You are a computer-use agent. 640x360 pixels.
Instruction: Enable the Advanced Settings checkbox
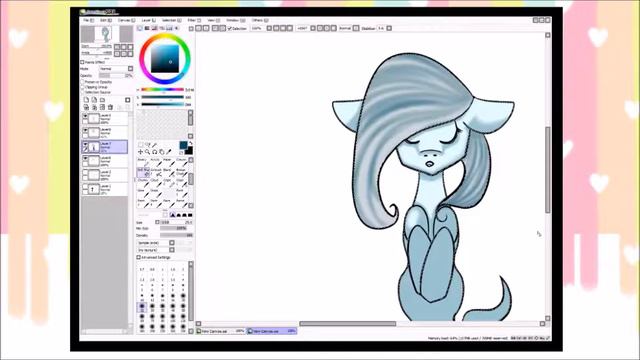click(138, 257)
